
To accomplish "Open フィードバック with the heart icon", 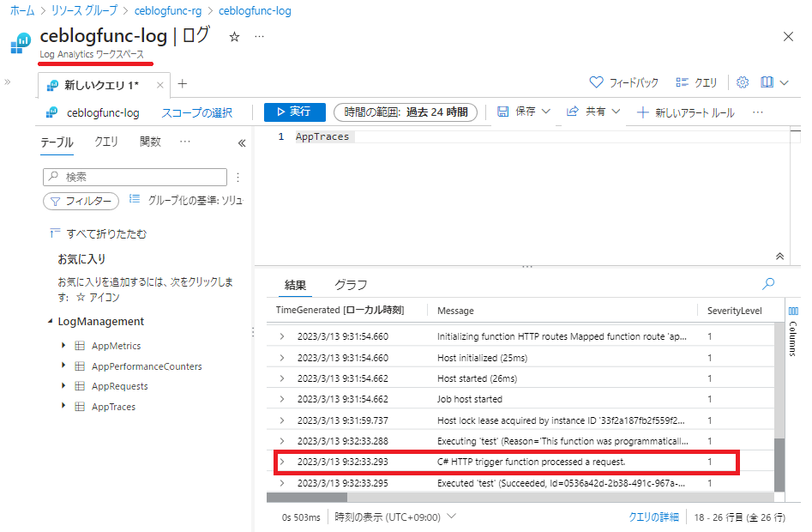I will [x=623, y=82].
